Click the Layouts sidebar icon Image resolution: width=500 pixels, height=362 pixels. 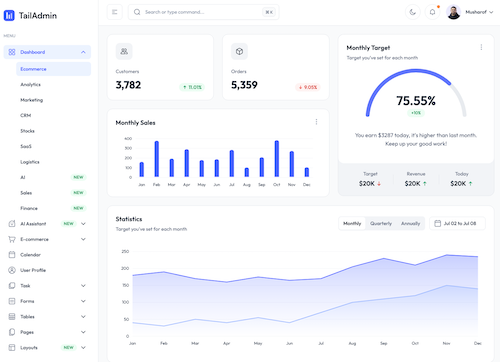tap(12, 348)
